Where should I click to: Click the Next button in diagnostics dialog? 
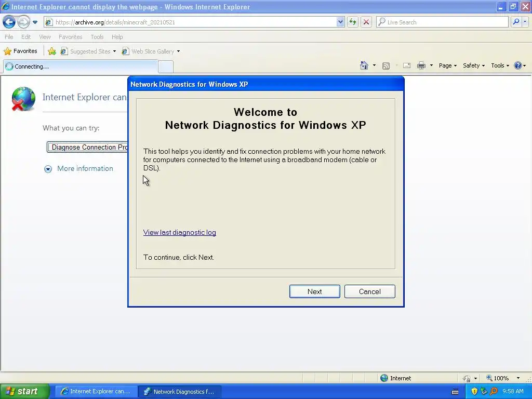pos(314,291)
